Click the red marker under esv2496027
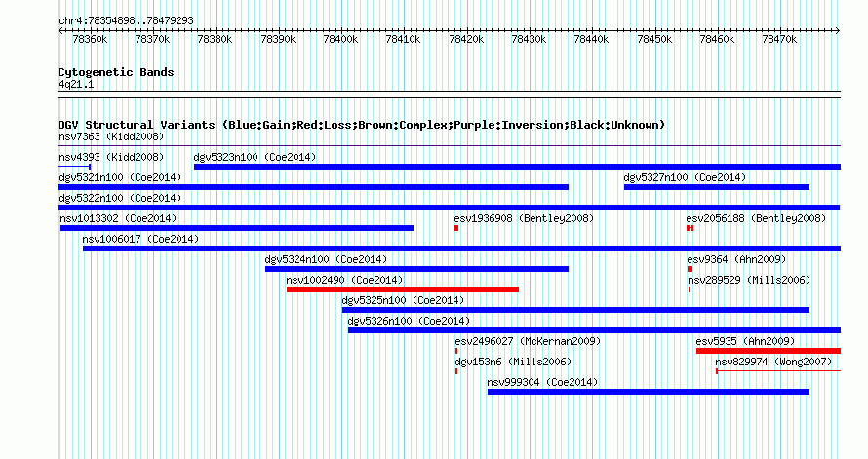 pyautogui.click(x=456, y=351)
